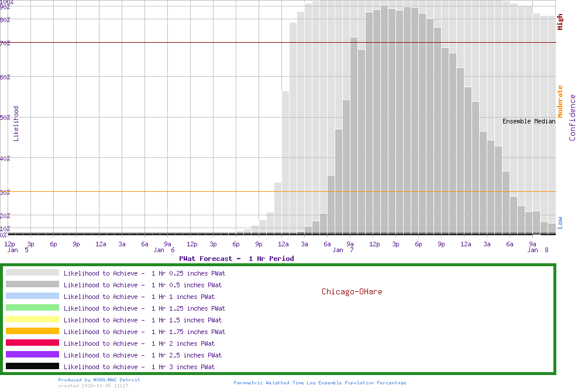Click the 'Ensemble Median' label on chart
Viewport: 585px width, 392px height.
[529, 121]
